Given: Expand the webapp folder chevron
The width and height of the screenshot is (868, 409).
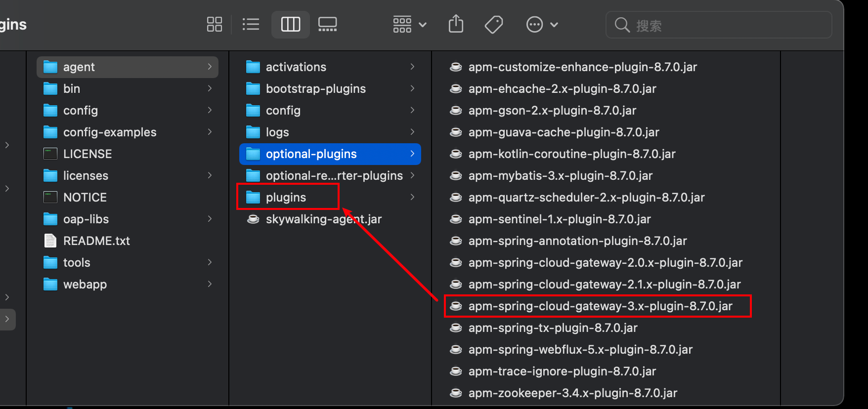Looking at the screenshot, I should click(x=210, y=284).
